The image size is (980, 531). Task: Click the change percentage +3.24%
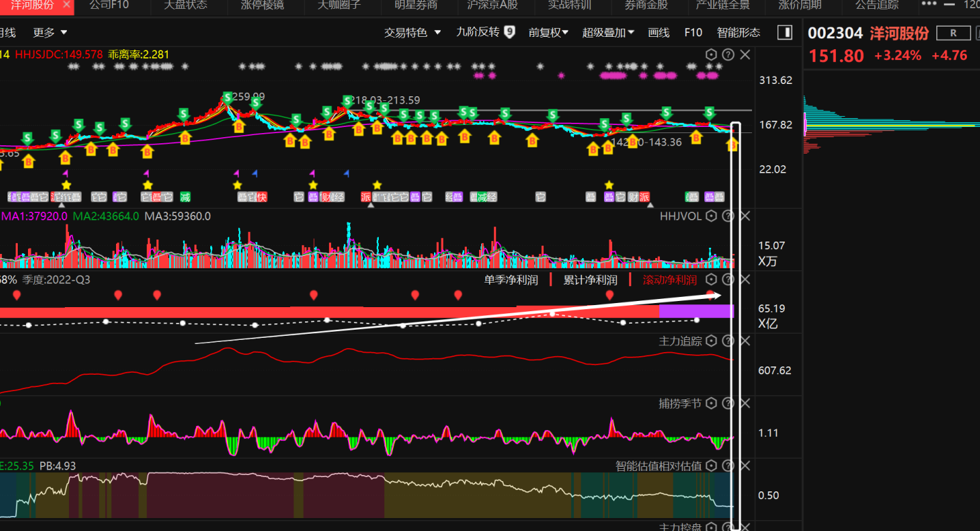pyautogui.click(x=897, y=56)
